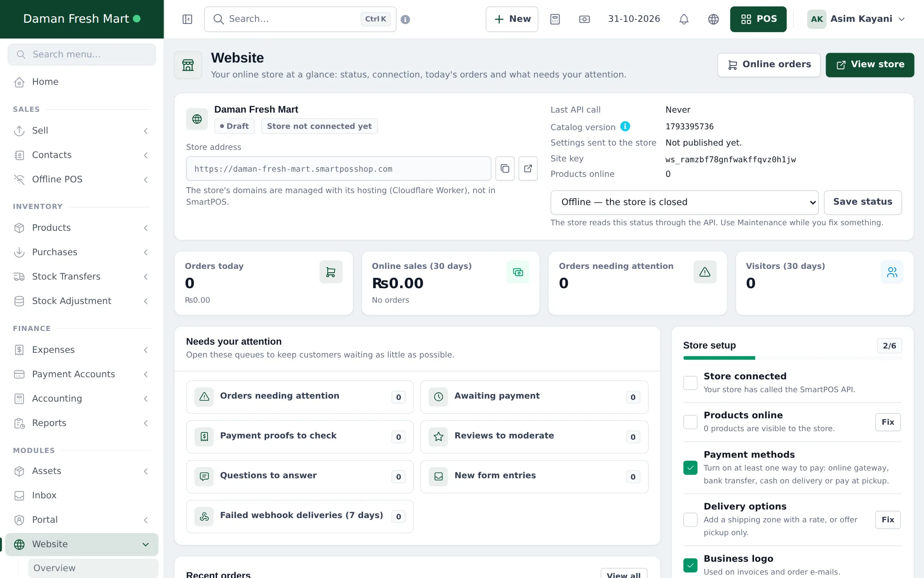
Task: Tick the Products online checkbox
Action: pos(690,422)
